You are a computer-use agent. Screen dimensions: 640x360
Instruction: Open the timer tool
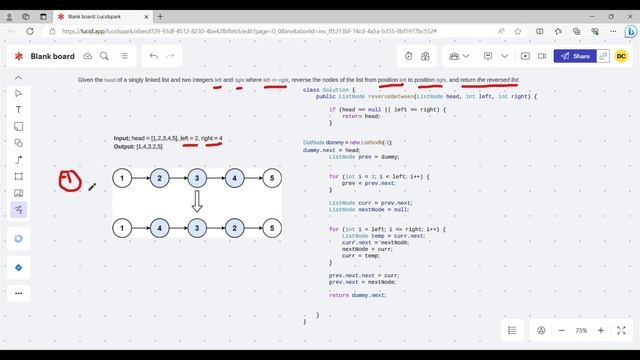pos(408,56)
